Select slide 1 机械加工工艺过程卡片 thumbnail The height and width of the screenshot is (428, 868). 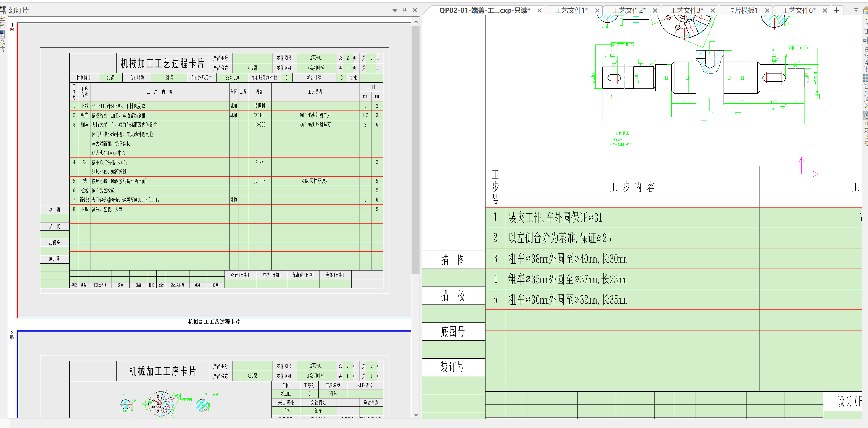pyautogui.click(x=214, y=170)
